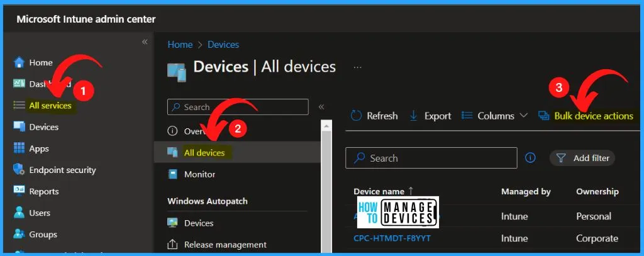Click the Windows Autopatch Devices icon
This screenshot has width=644, height=256.
pos(172,223)
